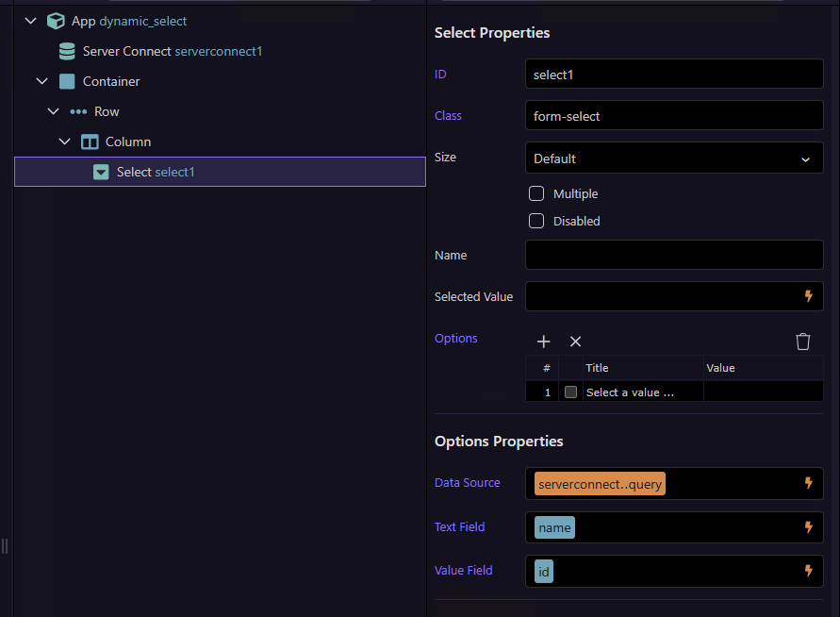Collapse the App dynamic_select tree node
840x617 pixels.
[x=31, y=21]
